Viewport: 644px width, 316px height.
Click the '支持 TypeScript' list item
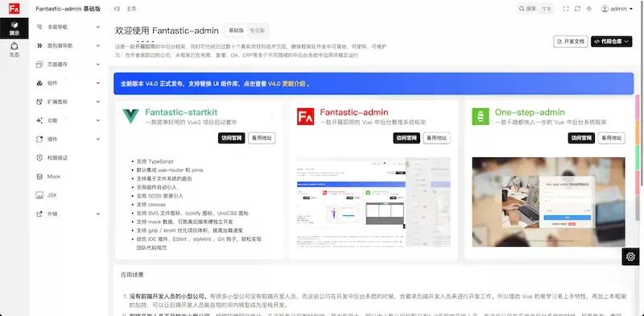coord(155,162)
